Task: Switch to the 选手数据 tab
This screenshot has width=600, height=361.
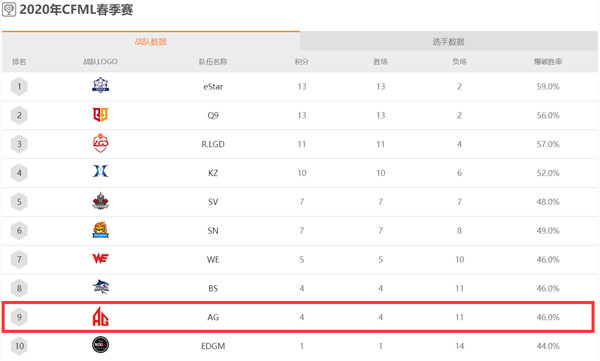Action: (x=448, y=41)
